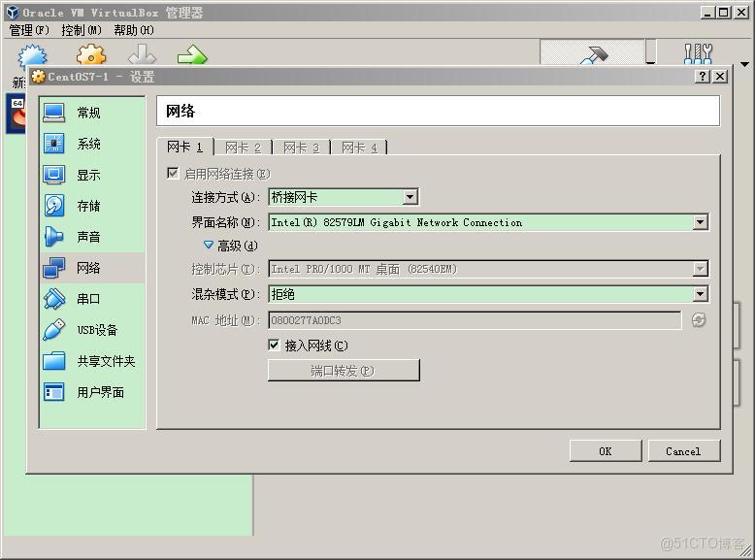Click the OK button

pos(606,450)
